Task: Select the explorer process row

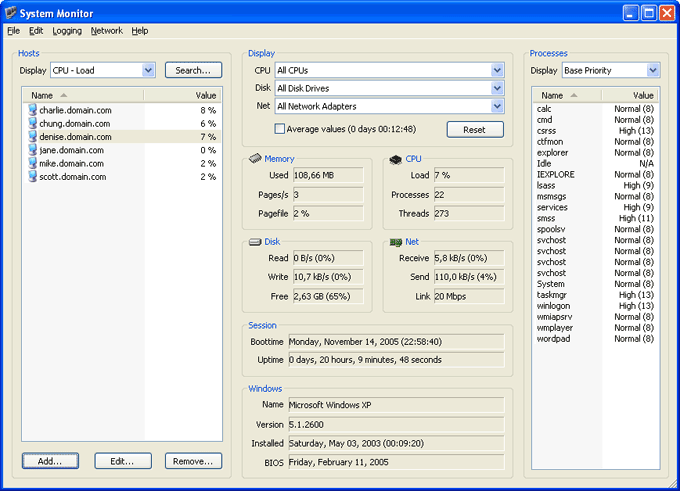Action: pyautogui.click(x=595, y=153)
